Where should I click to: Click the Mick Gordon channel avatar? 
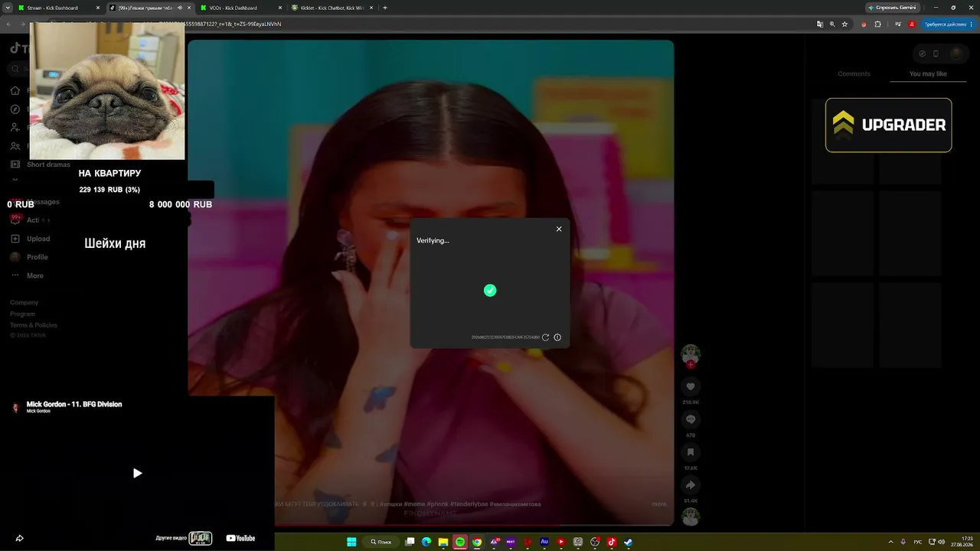tap(15, 407)
